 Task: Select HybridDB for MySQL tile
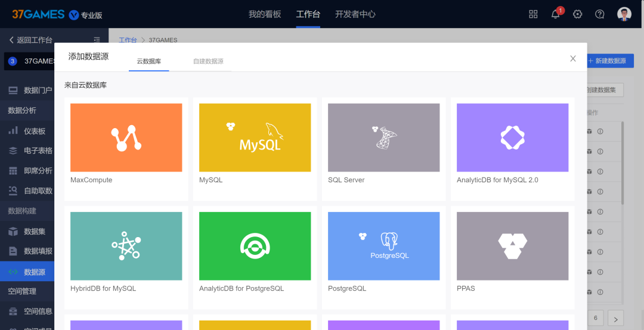click(x=126, y=257)
